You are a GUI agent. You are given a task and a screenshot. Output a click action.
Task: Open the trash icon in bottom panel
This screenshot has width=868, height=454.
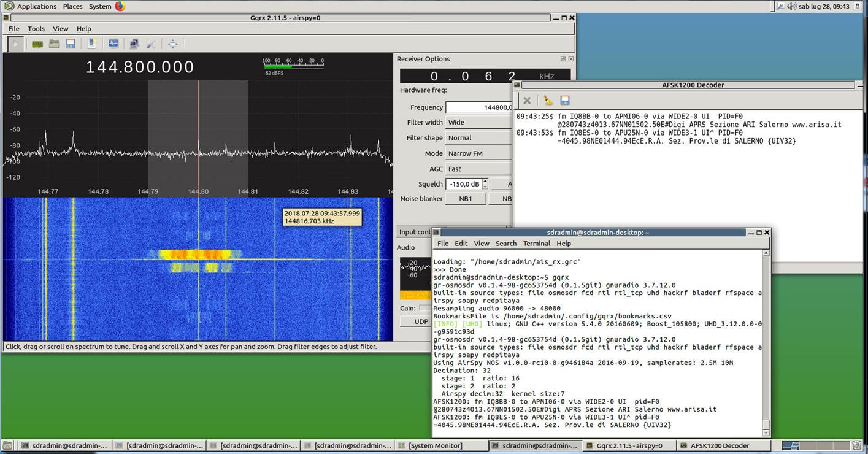tap(858, 445)
